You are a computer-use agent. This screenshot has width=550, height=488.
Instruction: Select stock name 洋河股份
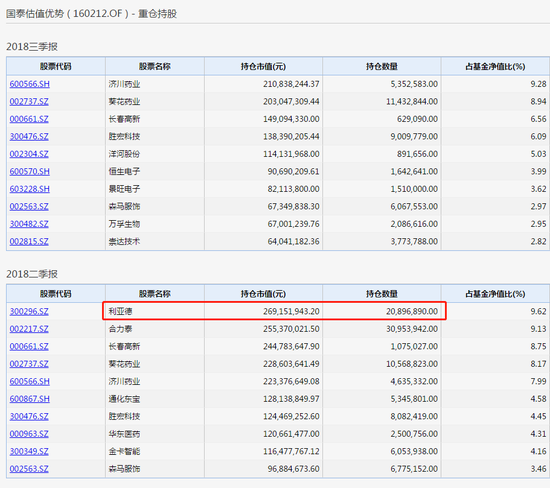(x=124, y=154)
